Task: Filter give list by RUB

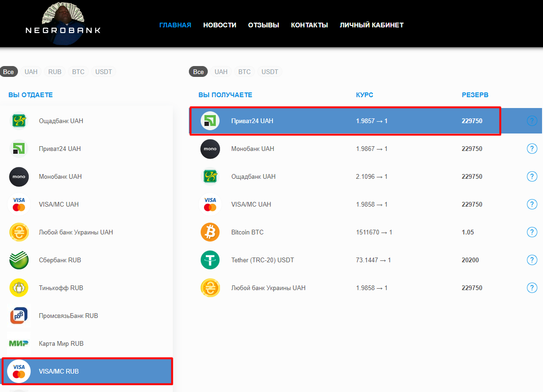Action: (55, 72)
